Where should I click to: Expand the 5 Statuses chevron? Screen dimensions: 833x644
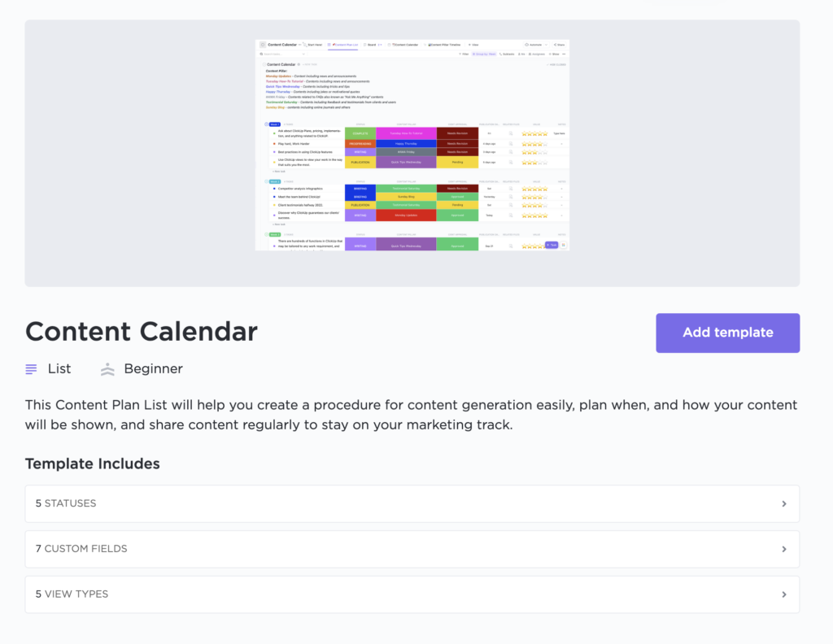pos(784,503)
